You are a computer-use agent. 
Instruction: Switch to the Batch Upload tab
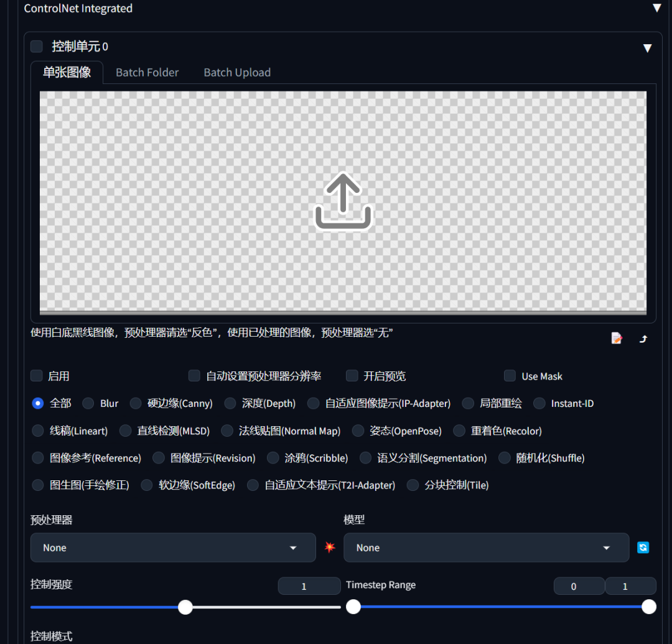pyautogui.click(x=237, y=72)
